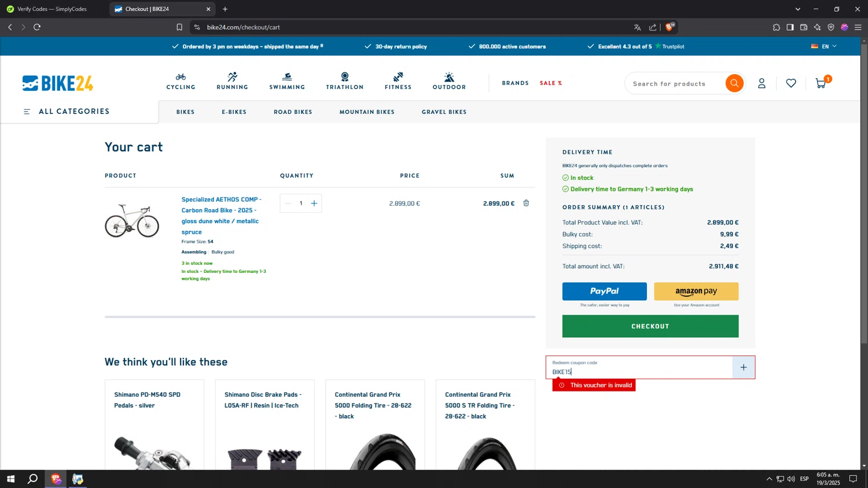Open the Brave wallet icon
Viewport: 868px width, 488px height.
click(x=804, y=27)
